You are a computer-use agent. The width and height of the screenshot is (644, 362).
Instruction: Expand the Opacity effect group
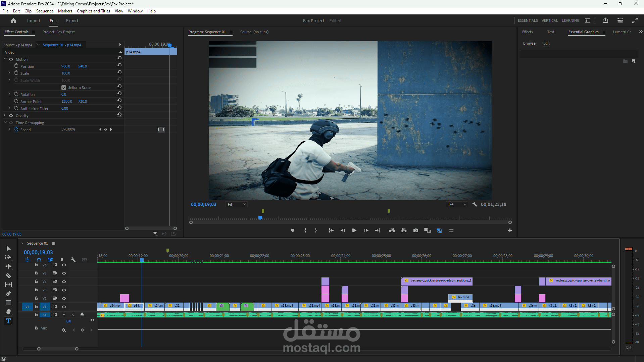(x=5, y=115)
